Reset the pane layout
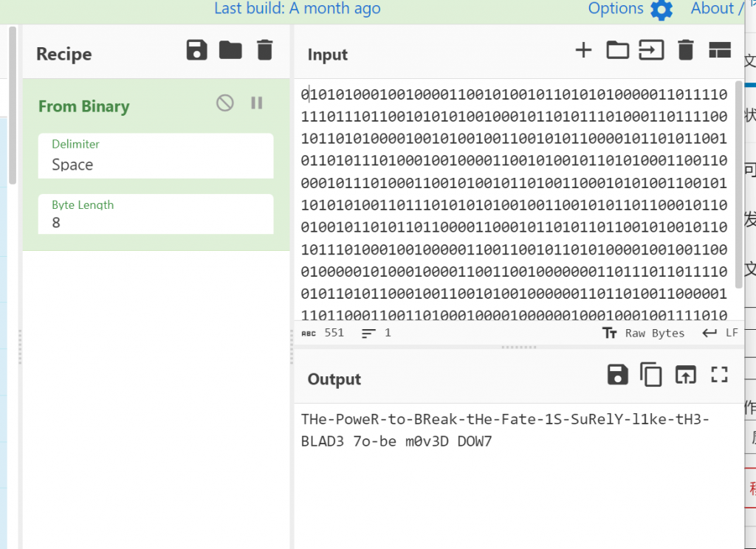This screenshot has width=756, height=549. click(x=719, y=50)
